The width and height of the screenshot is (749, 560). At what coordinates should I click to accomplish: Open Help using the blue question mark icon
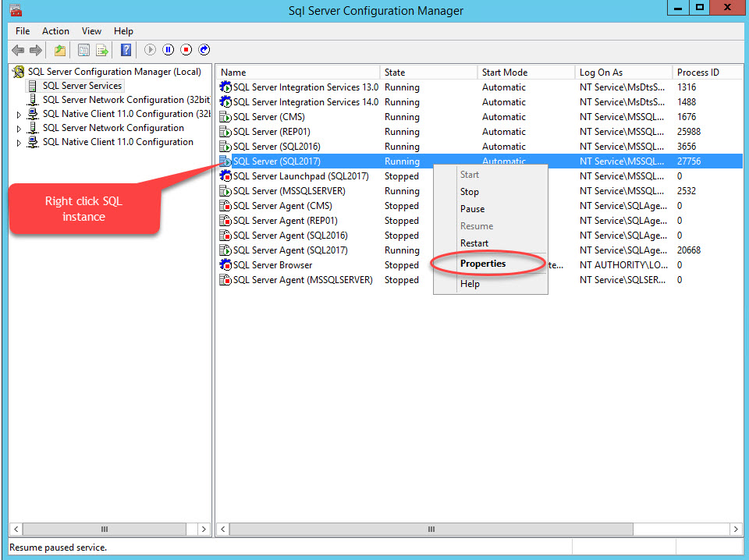[126, 50]
